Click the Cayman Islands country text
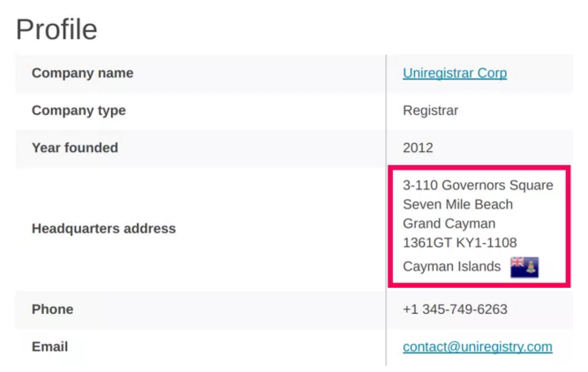Image resolution: width=588 pixels, height=372 pixels. tap(451, 267)
